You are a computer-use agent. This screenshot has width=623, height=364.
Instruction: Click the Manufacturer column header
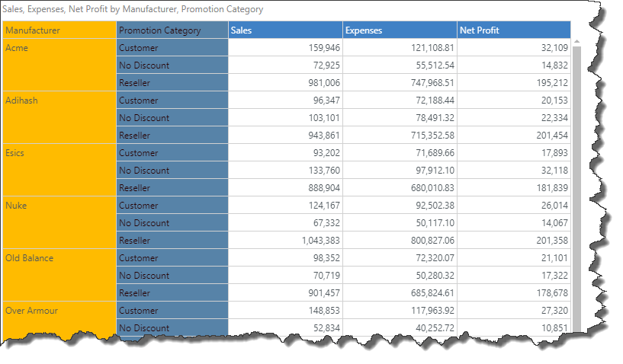[x=59, y=30]
